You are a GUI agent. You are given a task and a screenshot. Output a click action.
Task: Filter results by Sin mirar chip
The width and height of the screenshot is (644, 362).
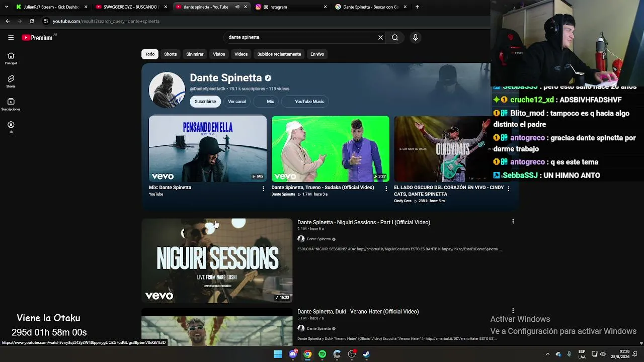pyautogui.click(x=195, y=54)
